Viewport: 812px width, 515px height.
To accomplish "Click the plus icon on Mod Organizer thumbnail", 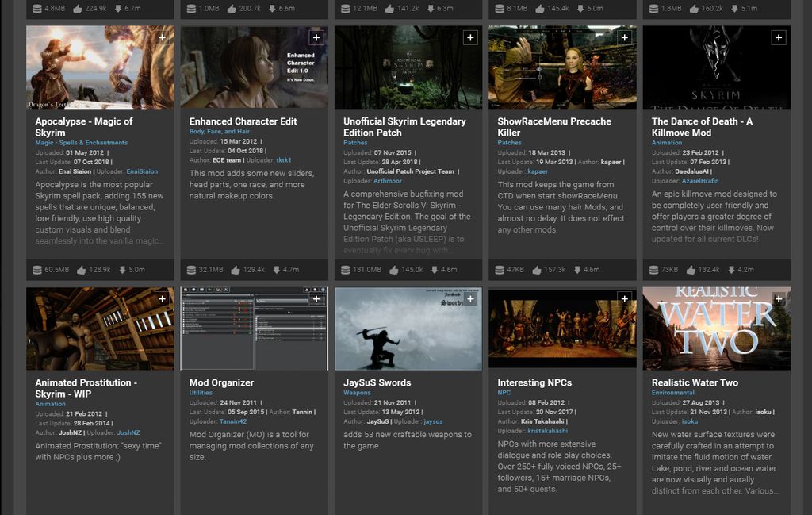I will [316, 299].
